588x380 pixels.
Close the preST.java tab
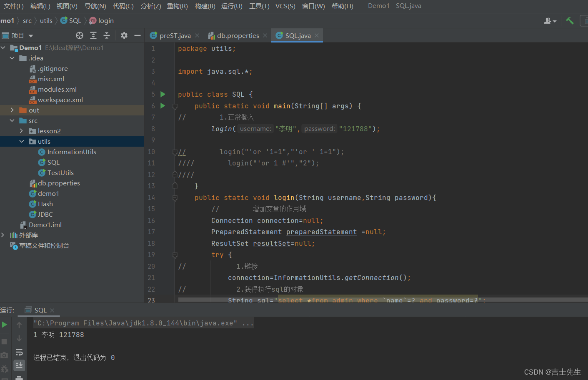point(197,35)
